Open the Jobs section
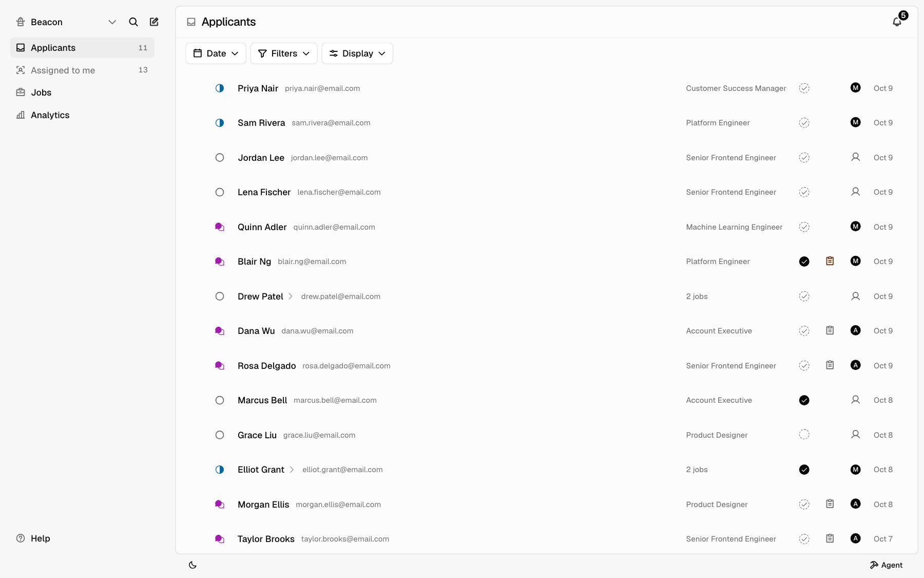 click(82, 92)
